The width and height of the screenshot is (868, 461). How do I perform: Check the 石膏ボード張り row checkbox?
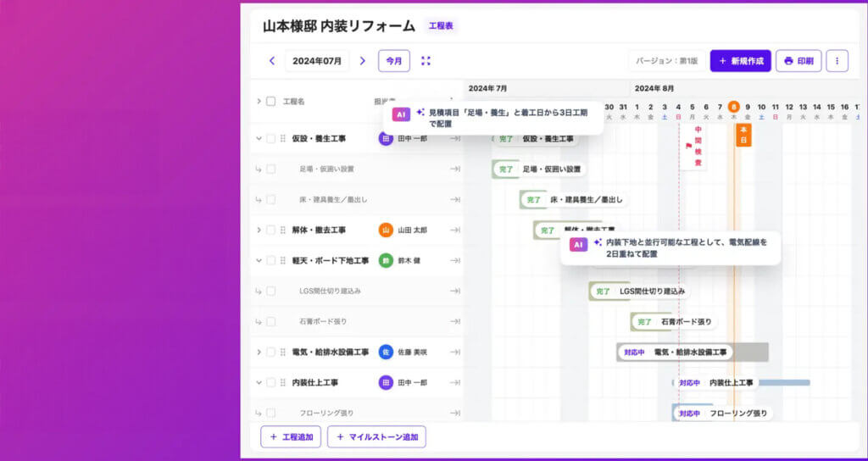pos(270,321)
